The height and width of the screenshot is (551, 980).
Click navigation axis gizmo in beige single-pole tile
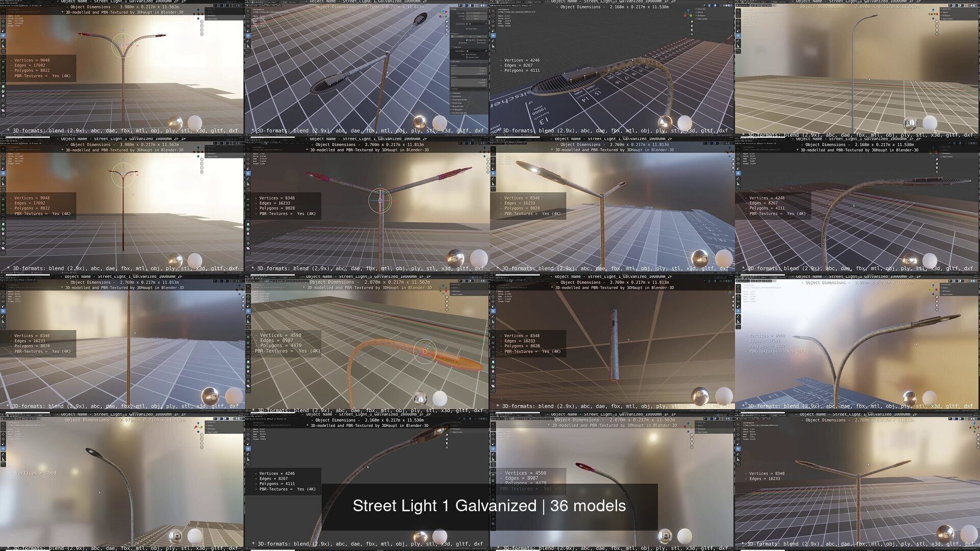coord(933,14)
